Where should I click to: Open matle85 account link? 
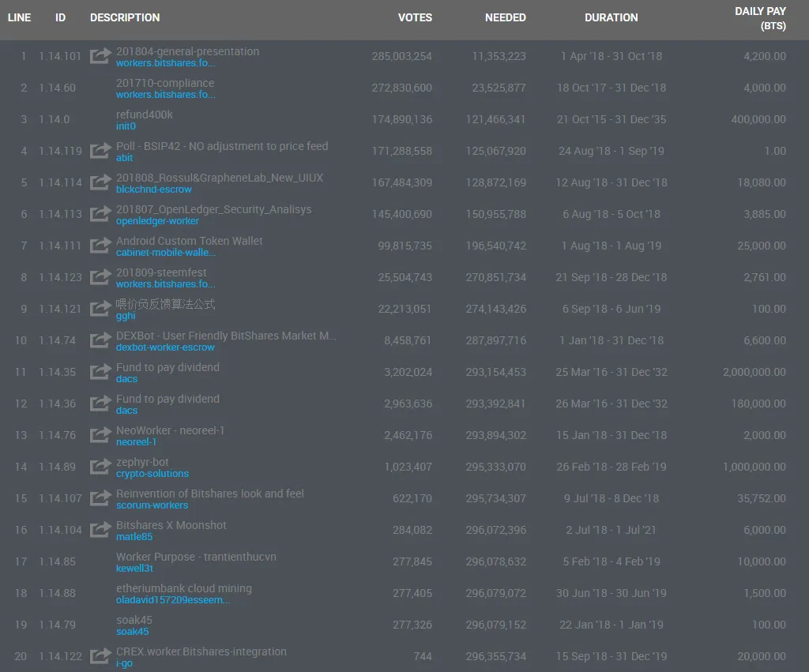(134, 536)
